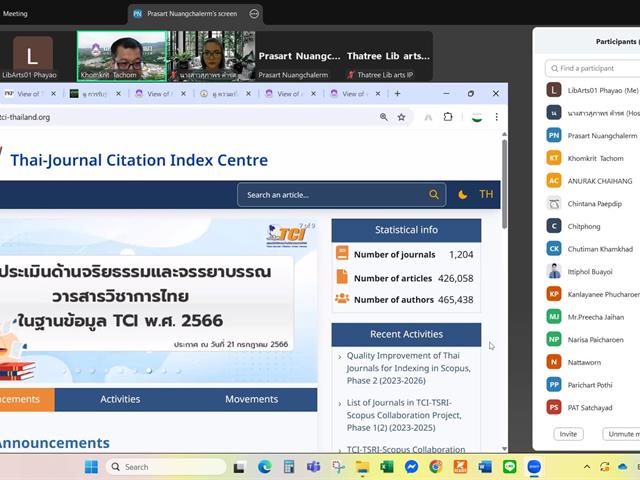Open Excel from the taskbar
The image size is (640, 480).
(387, 467)
